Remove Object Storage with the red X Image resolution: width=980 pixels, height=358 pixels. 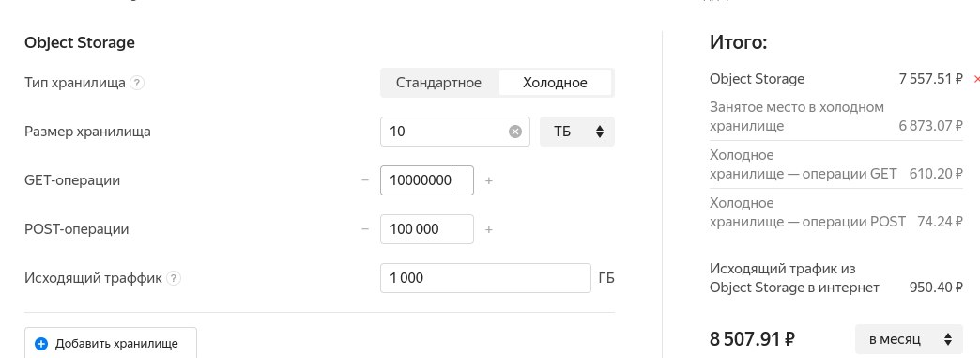(x=976, y=80)
